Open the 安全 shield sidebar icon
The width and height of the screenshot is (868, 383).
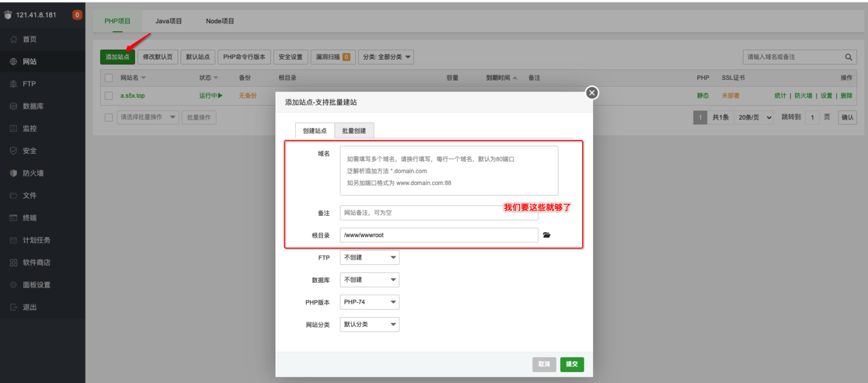[13, 151]
